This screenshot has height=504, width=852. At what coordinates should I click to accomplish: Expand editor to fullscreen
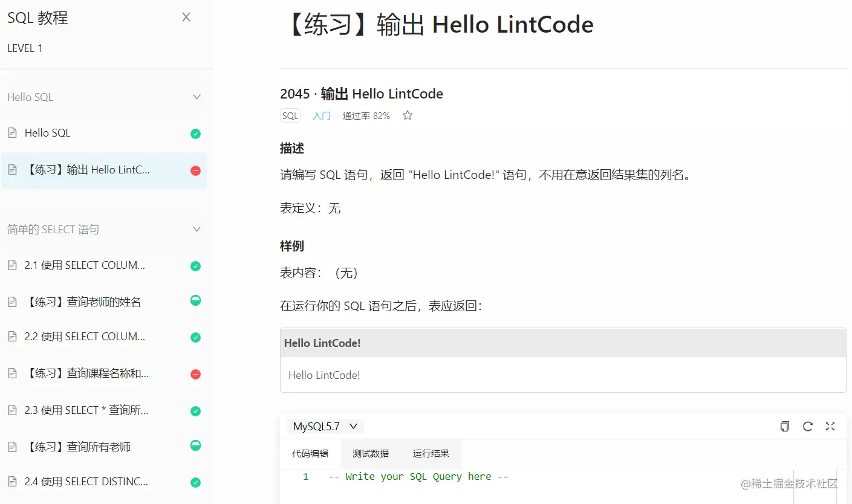[830, 427]
